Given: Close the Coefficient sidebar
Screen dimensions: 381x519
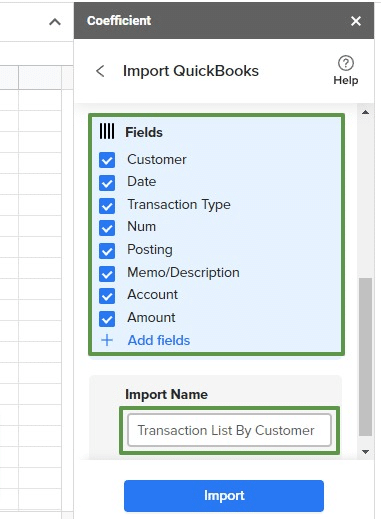Looking at the screenshot, I should pyautogui.click(x=356, y=21).
